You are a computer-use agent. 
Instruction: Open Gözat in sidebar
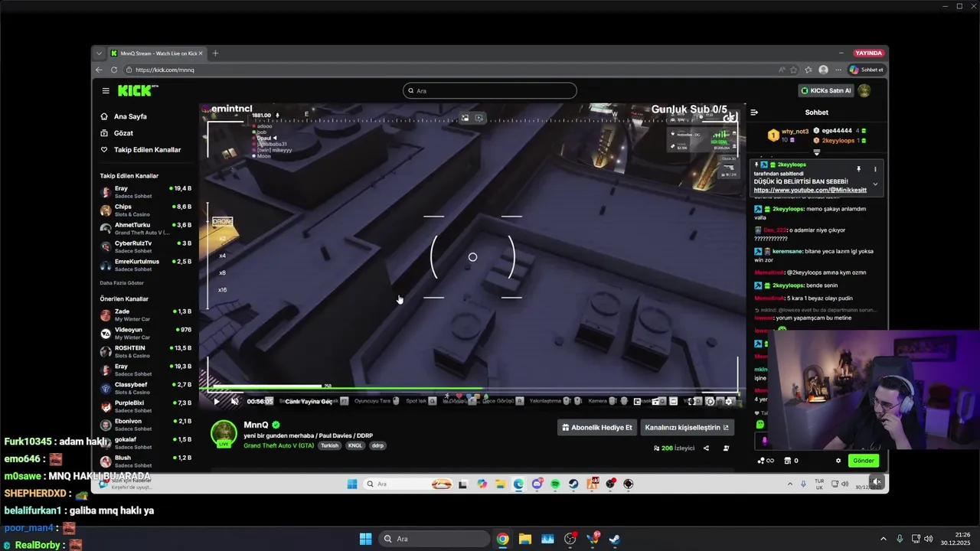pyautogui.click(x=123, y=133)
